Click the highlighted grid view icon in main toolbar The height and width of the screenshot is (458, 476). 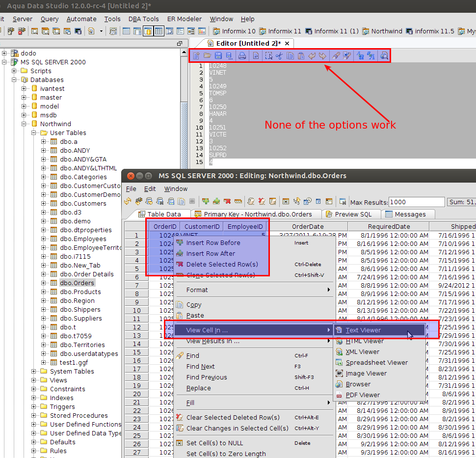pyautogui.click(x=159, y=31)
